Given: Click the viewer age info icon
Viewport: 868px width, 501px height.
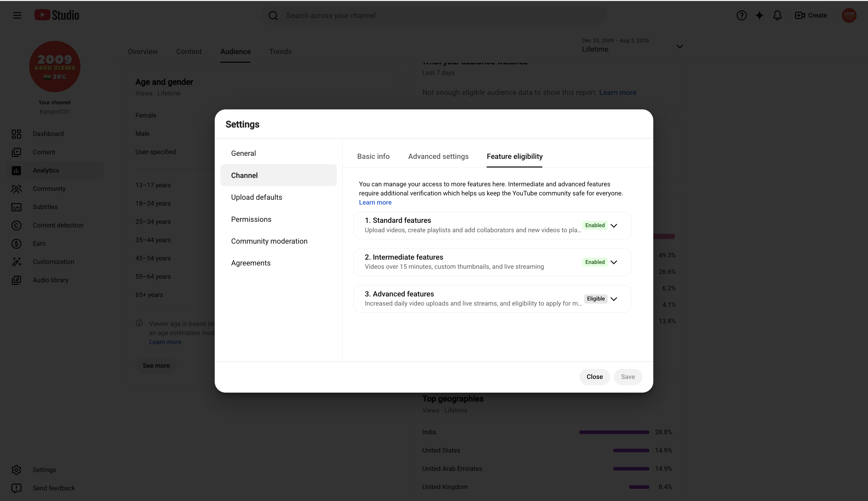Looking at the screenshot, I should [139, 323].
